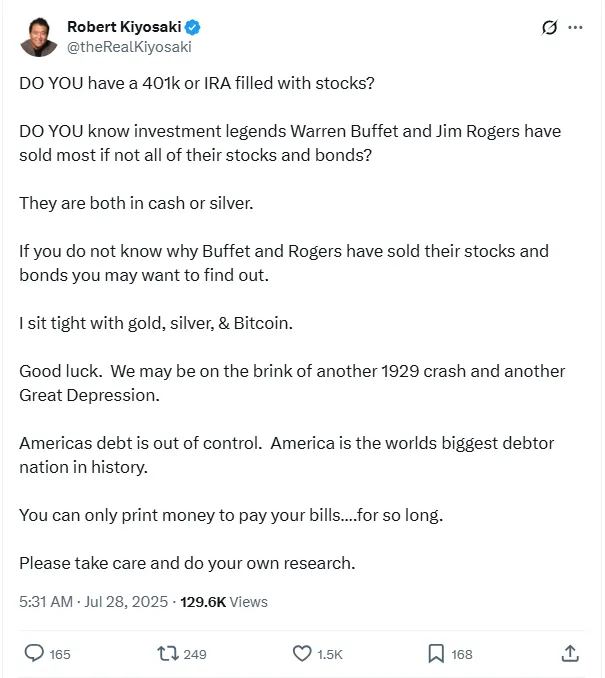The width and height of the screenshot is (605, 678).
Task: Click the 5:31 AM post time
Action: pyautogui.click(x=46, y=602)
